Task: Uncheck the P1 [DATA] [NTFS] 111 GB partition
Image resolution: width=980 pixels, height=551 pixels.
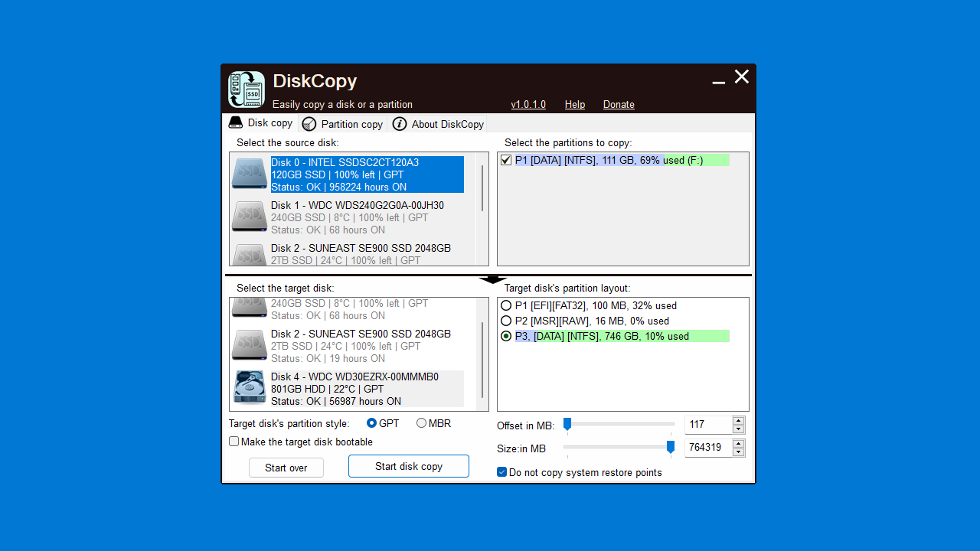Action: pos(505,160)
